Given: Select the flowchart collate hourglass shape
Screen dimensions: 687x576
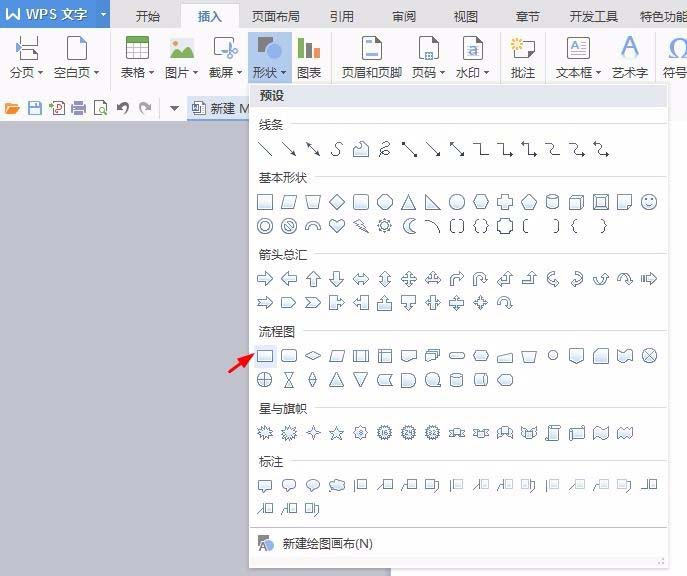Looking at the screenshot, I should pos(289,380).
